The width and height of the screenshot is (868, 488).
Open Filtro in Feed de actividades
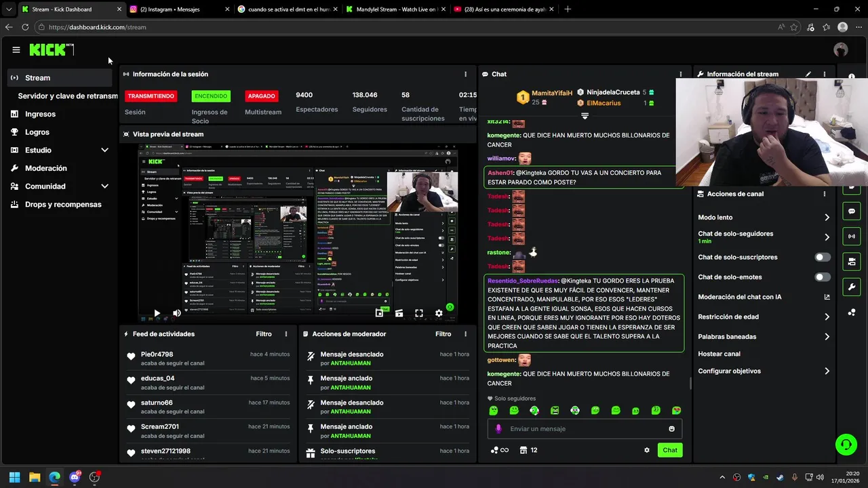click(x=264, y=334)
